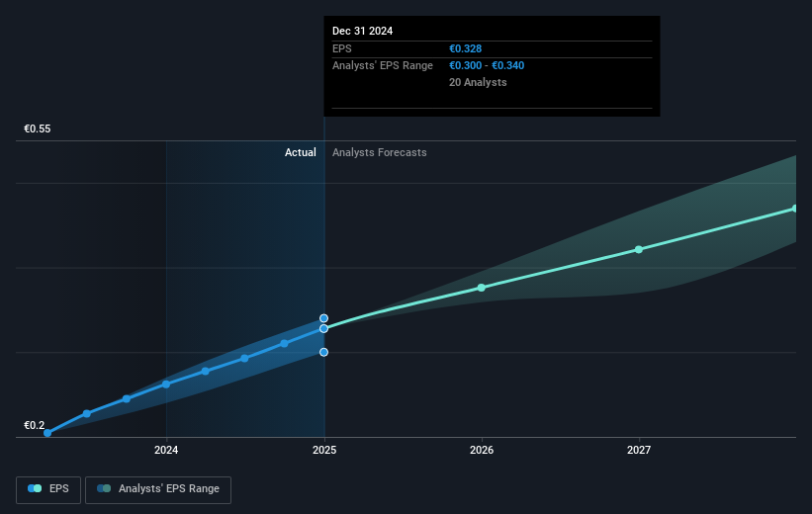Click the €0.328 EPS value in tooltip
The width and height of the screenshot is (812, 514).
point(465,48)
